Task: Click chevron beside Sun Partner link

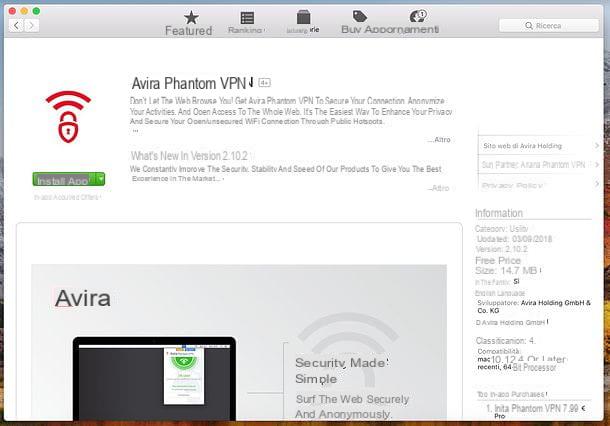Action: click(x=597, y=165)
